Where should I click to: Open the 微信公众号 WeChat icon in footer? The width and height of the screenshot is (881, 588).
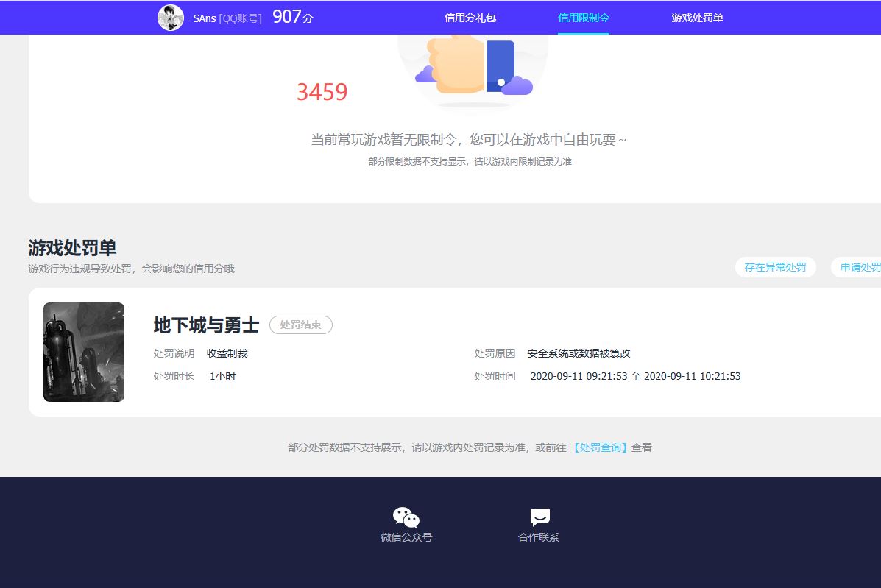point(406,517)
